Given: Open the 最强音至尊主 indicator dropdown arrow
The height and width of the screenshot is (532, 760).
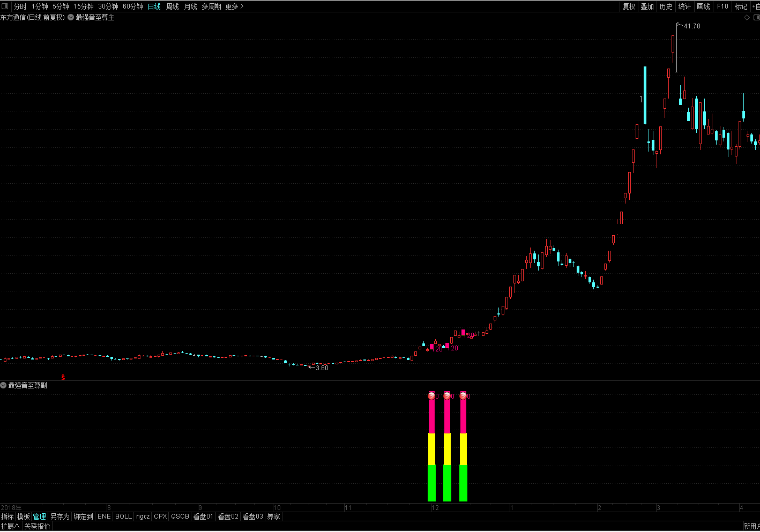Looking at the screenshot, I should (x=71, y=18).
